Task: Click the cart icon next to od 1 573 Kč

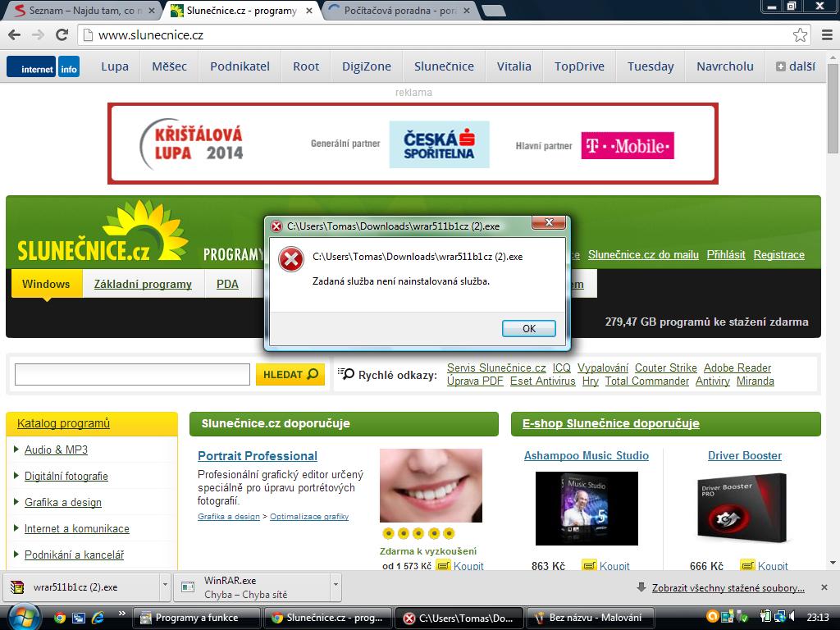Action: pyautogui.click(x=443, y=565)
